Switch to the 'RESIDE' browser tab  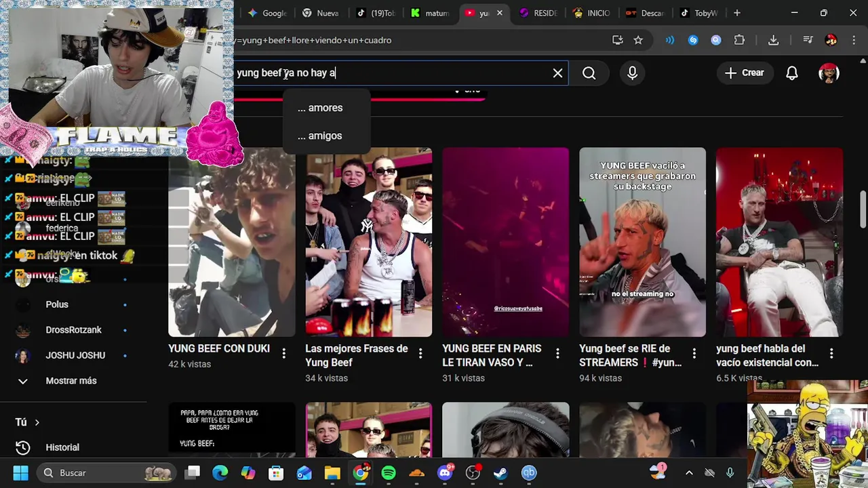pyautogui.click(x=538, y=13)
